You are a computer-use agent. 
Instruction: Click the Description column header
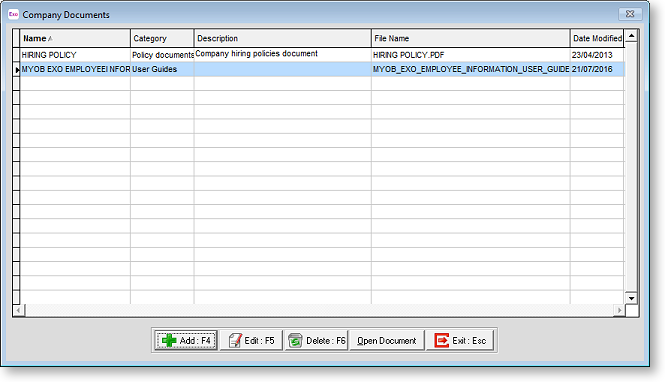click(x=282, y=38)
